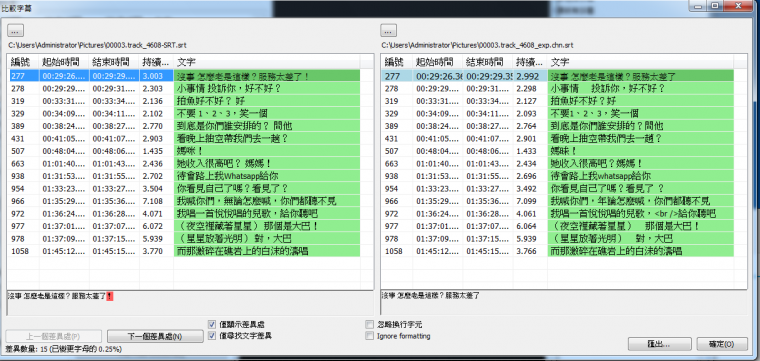
Task: Sort left list by 編號 column header
Action: (23, 62)
